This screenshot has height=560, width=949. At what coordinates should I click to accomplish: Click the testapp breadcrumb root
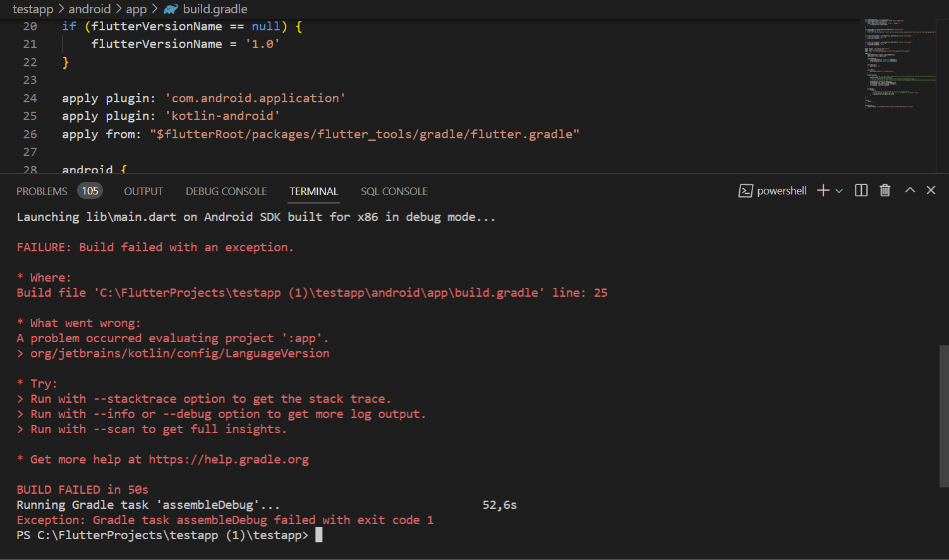(33, 9)
